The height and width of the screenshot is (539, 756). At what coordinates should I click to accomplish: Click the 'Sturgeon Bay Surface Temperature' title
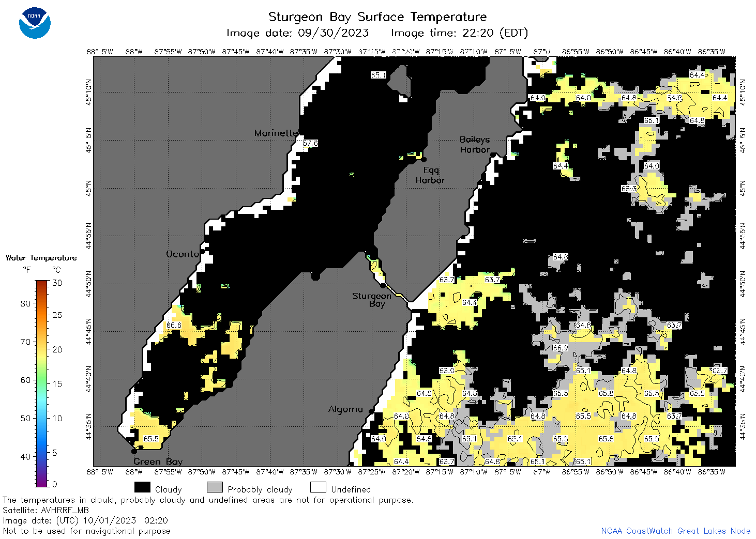(377, 17)
